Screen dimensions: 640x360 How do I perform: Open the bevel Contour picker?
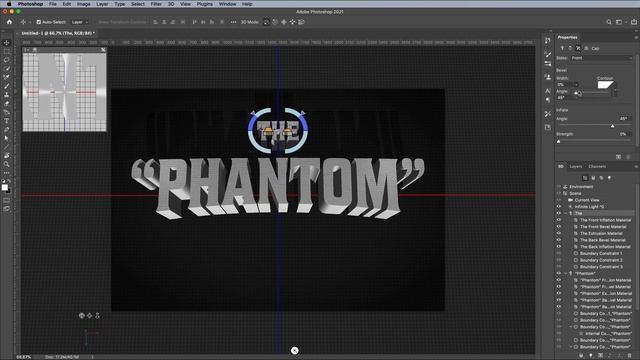605,85
